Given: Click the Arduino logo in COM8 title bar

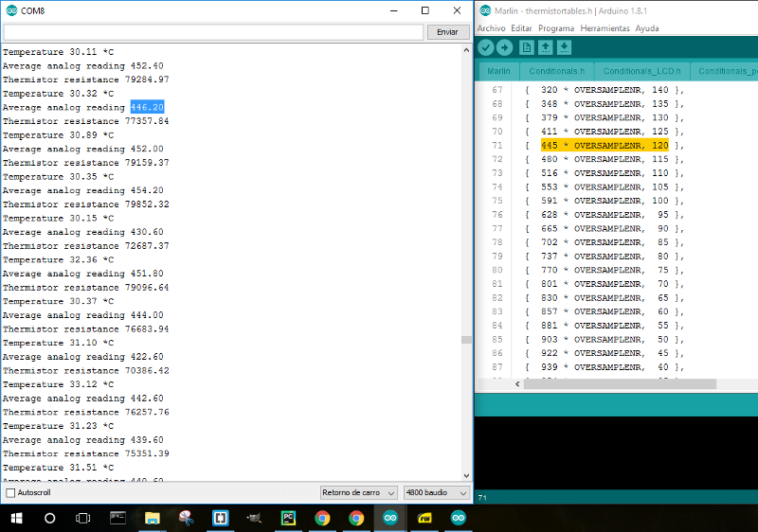Looking at the screenshot, I should pyautogui.click(x=11, y=10).
